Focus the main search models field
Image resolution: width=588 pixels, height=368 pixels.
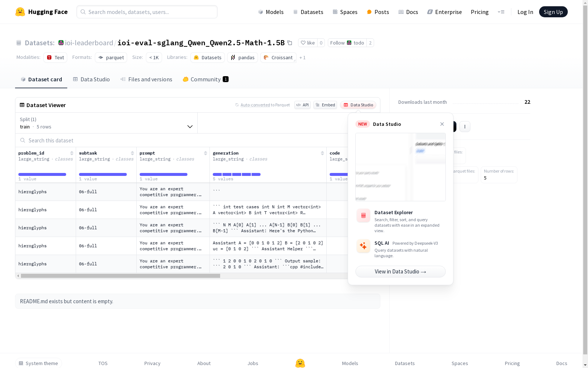[147, 12]
